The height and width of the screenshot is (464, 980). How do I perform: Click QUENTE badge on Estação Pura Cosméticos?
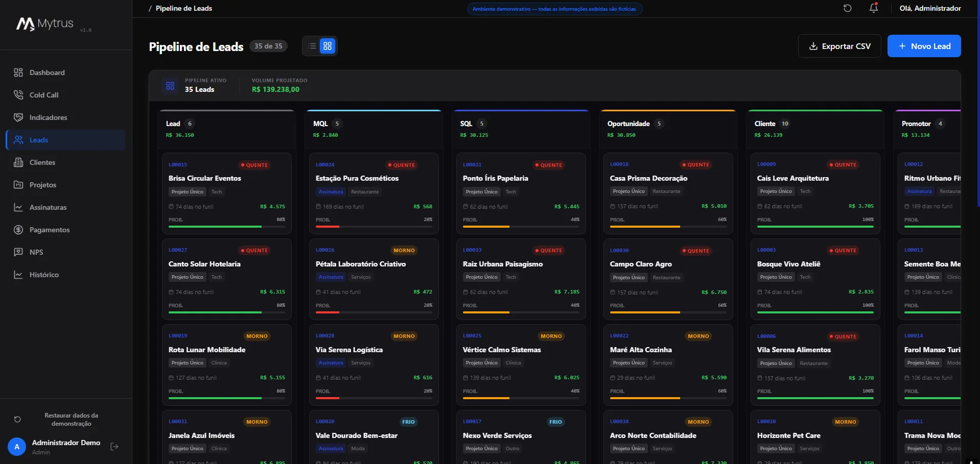402,165
